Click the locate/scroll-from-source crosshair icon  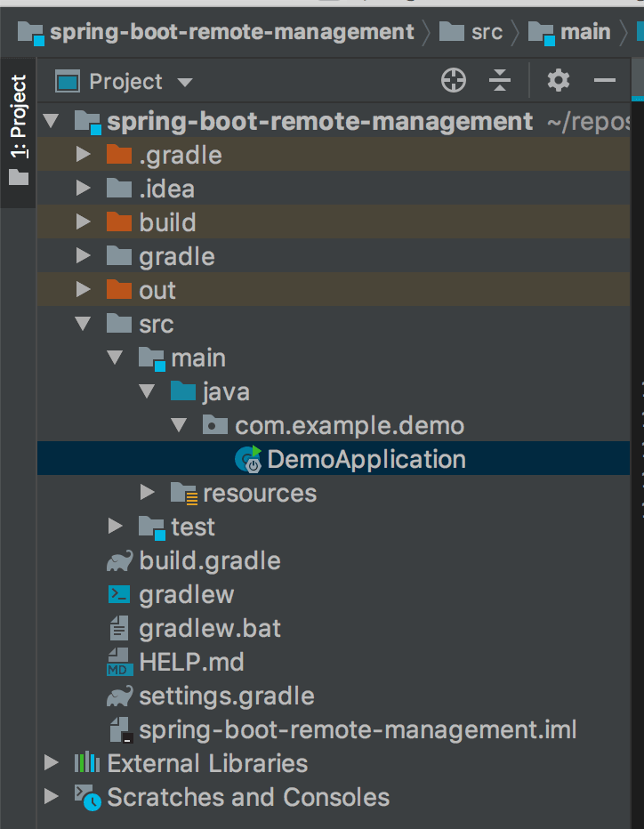point(453,80)
